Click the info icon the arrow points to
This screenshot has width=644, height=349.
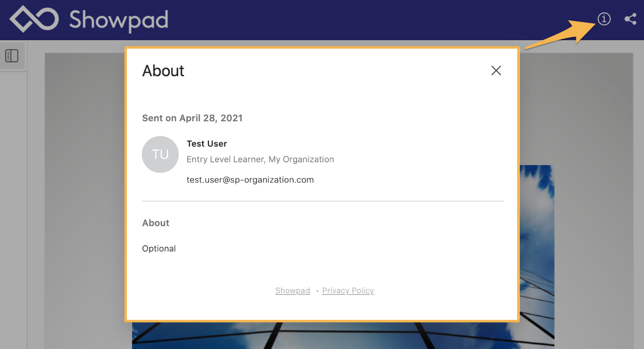pos(603,19)
